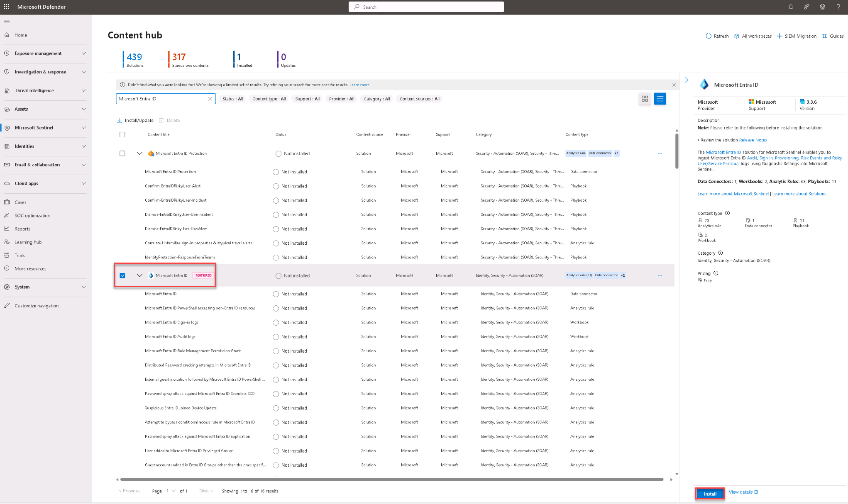Collapse the details side panel arrow
This screenshot has height=504, width=848.
[687, 80]
